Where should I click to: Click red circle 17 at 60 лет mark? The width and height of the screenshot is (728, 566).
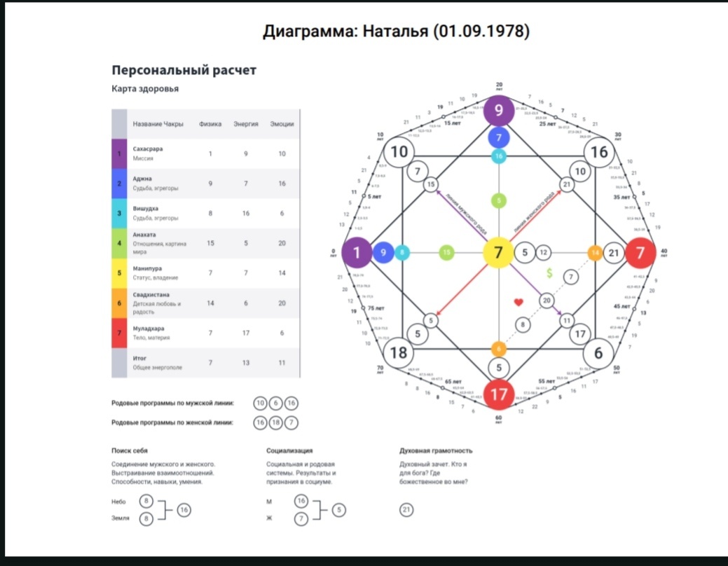point(499,394)
